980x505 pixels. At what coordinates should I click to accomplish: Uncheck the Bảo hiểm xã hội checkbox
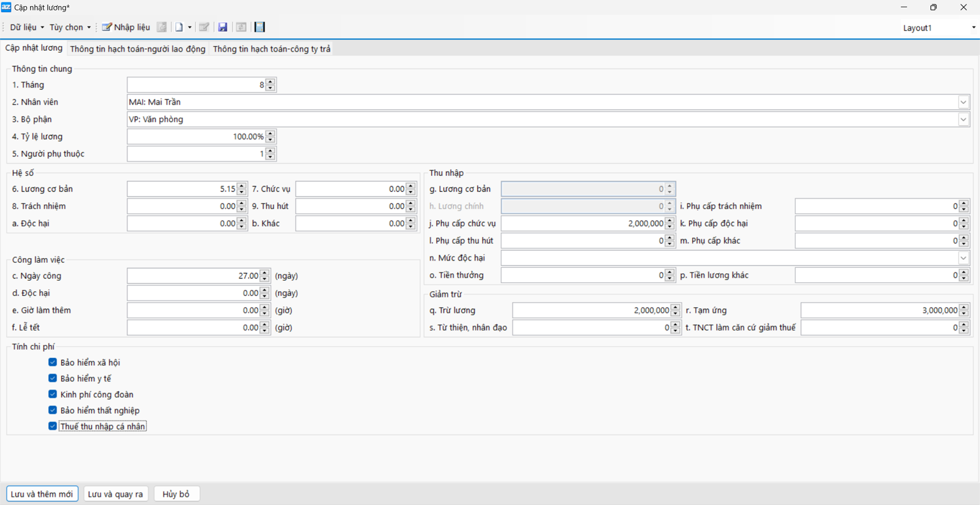53,362
